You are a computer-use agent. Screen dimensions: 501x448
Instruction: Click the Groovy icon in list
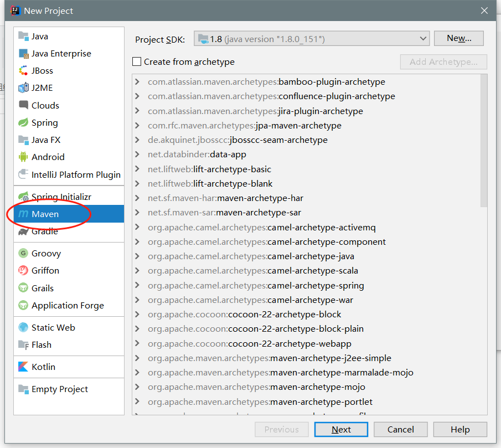point(23,254)
